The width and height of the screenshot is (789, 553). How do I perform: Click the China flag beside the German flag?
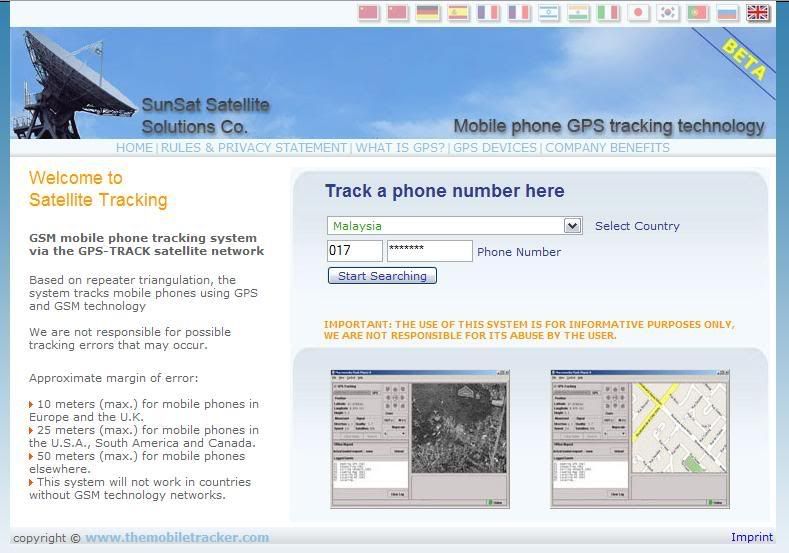(x=398, y=12)
